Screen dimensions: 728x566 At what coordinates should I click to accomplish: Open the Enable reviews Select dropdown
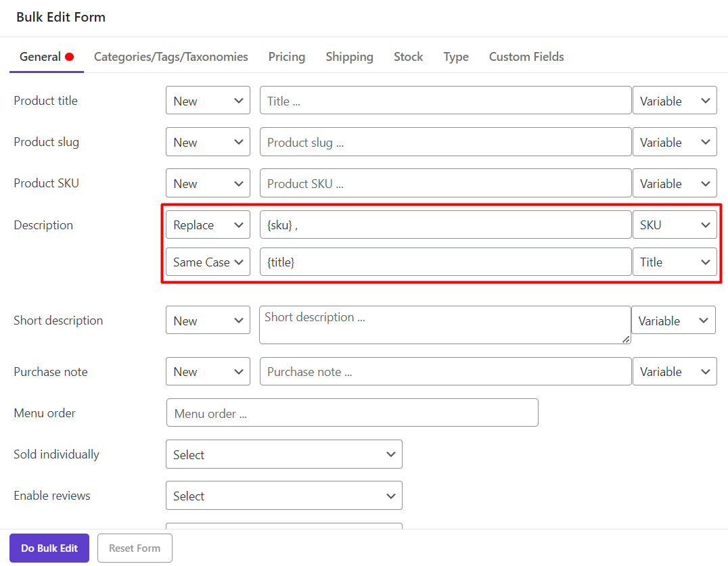pyautogui.click(x=283, y=496)
